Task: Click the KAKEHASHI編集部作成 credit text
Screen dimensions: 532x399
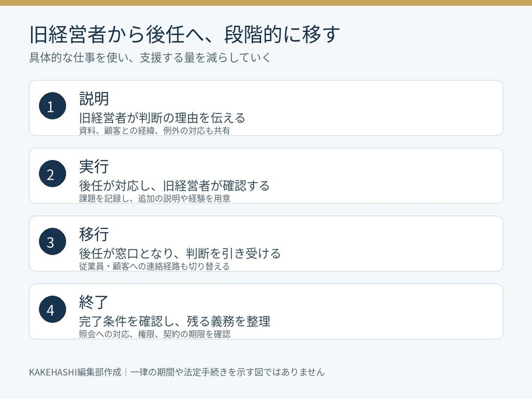Action: pos(75,372)
